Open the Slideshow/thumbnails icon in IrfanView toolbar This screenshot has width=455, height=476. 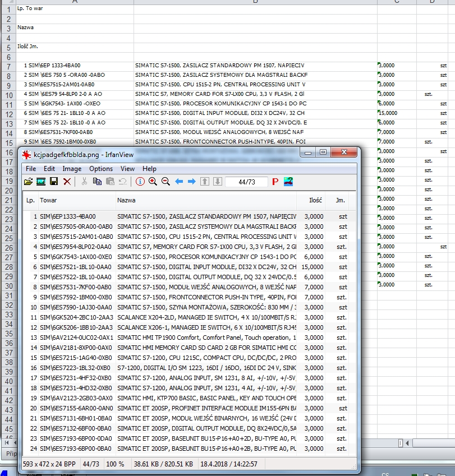click(41, 182)
